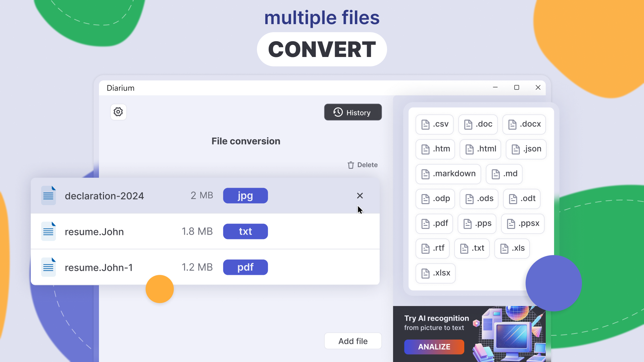644x362 pixels.
Task: Open the History panel
Action: [x=353, y=112]
